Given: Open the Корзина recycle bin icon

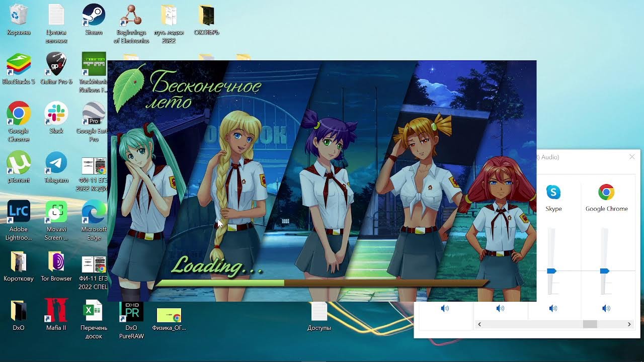Looking at the screenshot, I should point(19,20).
